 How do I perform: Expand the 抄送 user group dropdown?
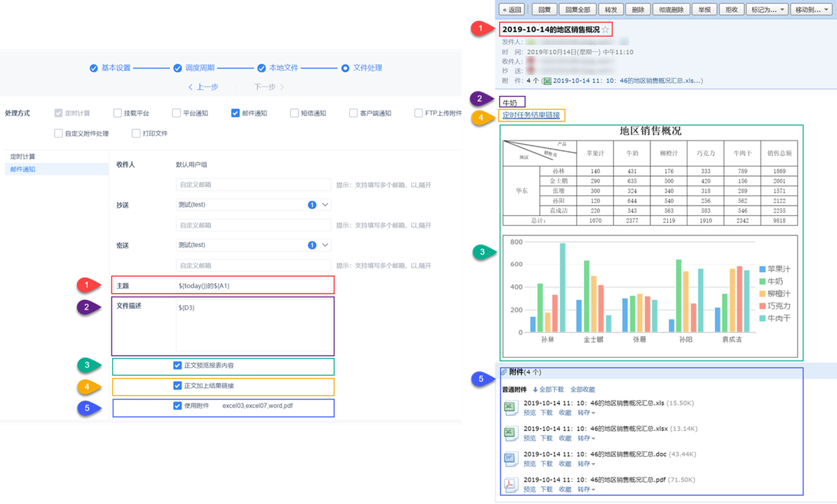(x=325, y=205)
